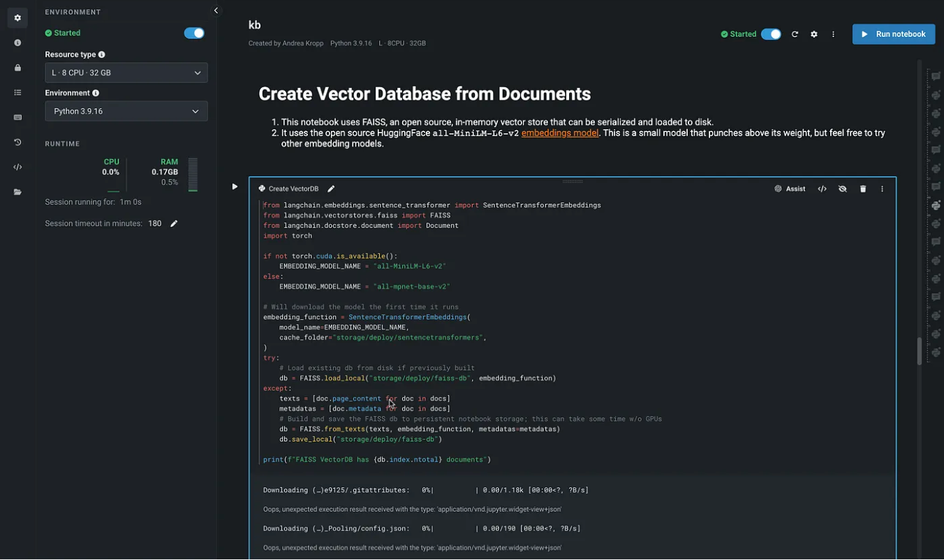This screenshot has width=944, height=560.
Task: Open the embeddings model link
Action: point(559,133)
